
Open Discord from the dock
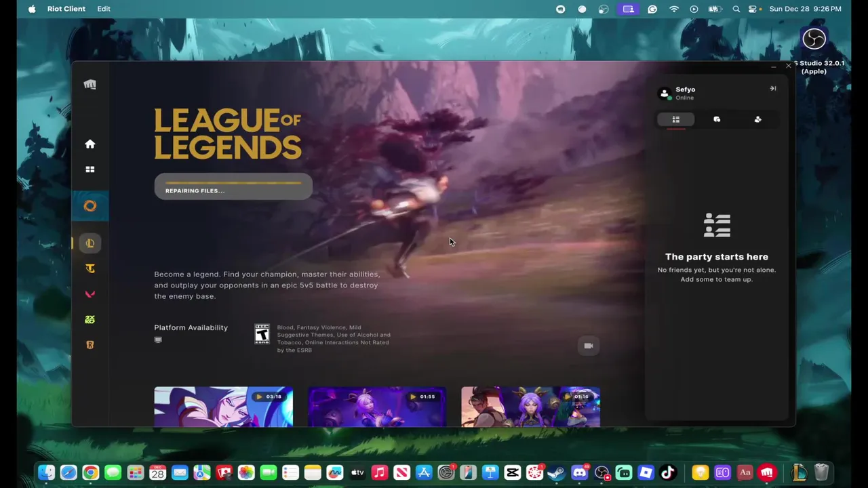tap(579, 472)
